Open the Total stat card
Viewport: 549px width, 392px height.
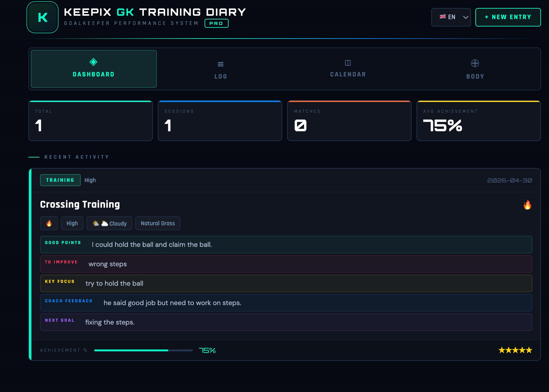point(91,121)
